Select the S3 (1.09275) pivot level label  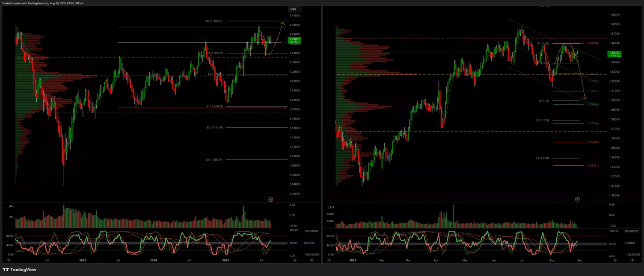[x=214, y=160]
